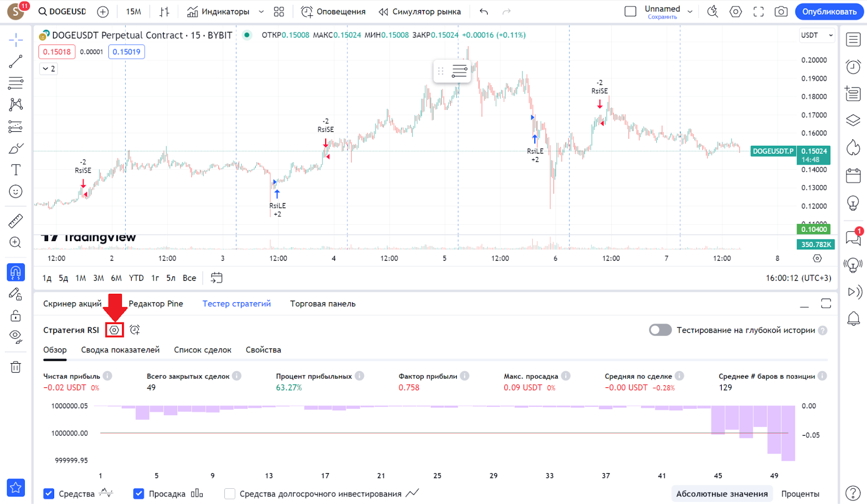Switch to Скринер акций tab
Screen dimensions: 867x504
coord(72,303)
